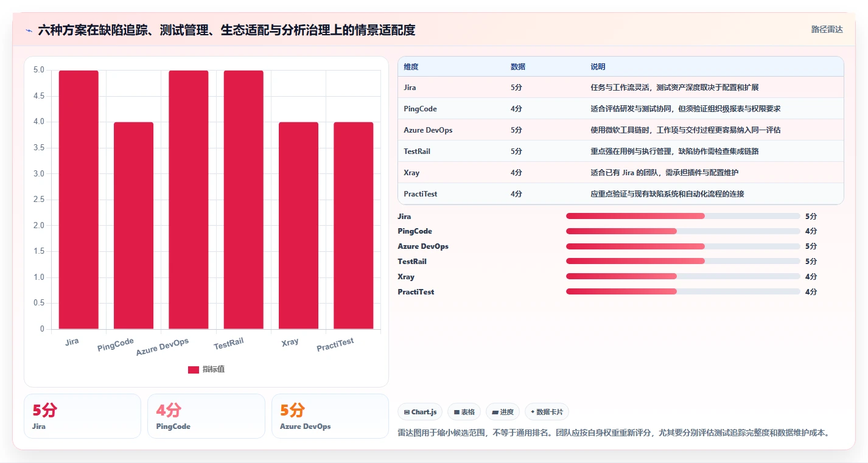Screen dimensions: 868x463
Task: Select the Azure DevOps table row name
Action: coord(428,130)
